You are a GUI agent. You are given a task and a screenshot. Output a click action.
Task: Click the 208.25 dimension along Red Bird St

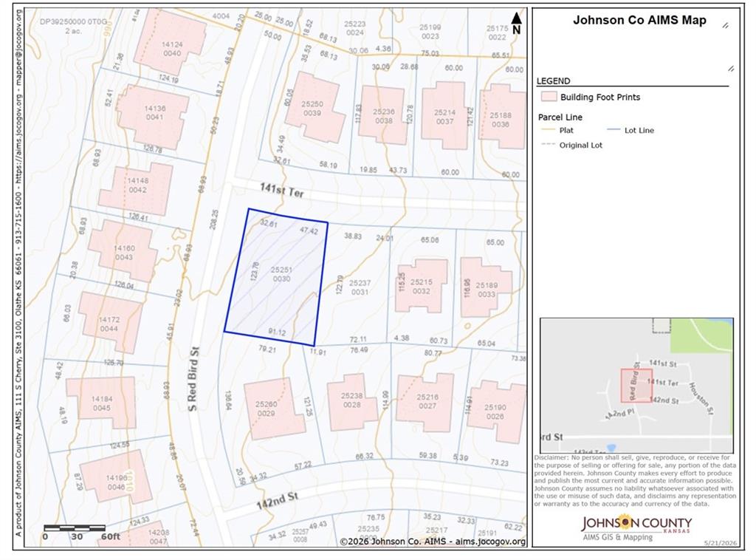point(215,219)
